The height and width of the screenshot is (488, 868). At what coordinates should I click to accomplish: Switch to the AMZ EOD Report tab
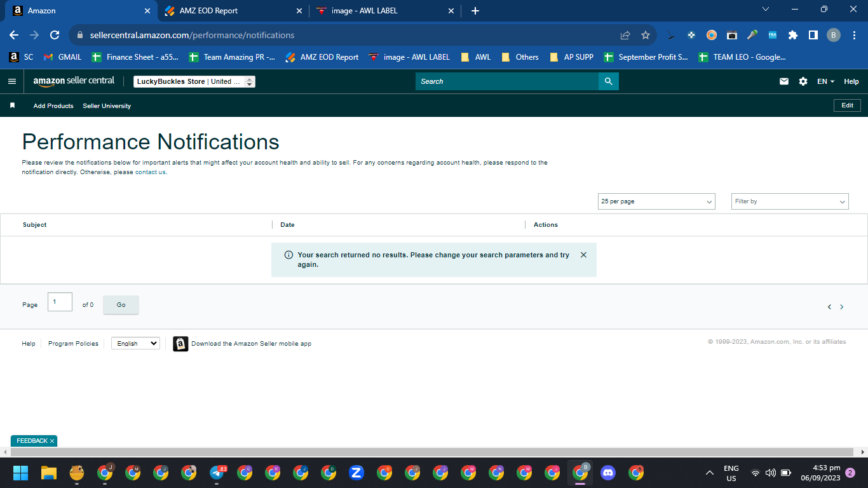pos(232,11)
